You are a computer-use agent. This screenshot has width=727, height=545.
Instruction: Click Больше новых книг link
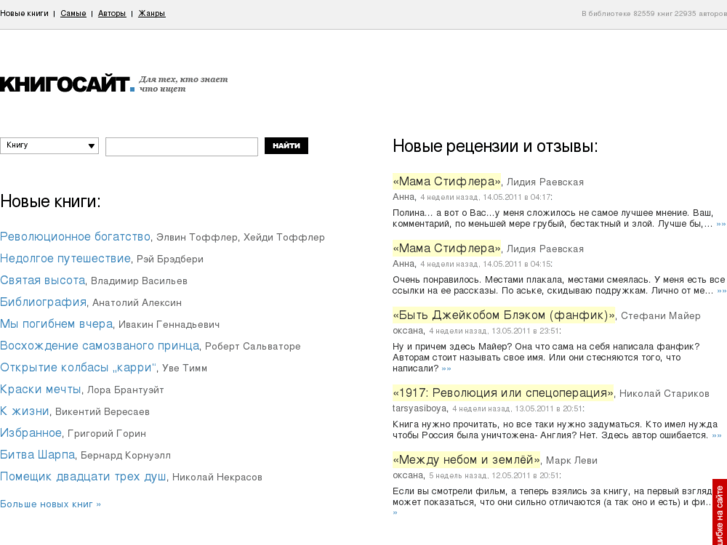(x=51, y=504)
